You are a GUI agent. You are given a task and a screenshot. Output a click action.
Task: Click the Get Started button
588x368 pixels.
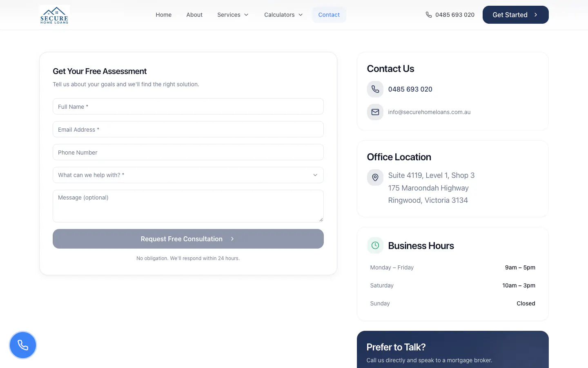coord(516,15)
